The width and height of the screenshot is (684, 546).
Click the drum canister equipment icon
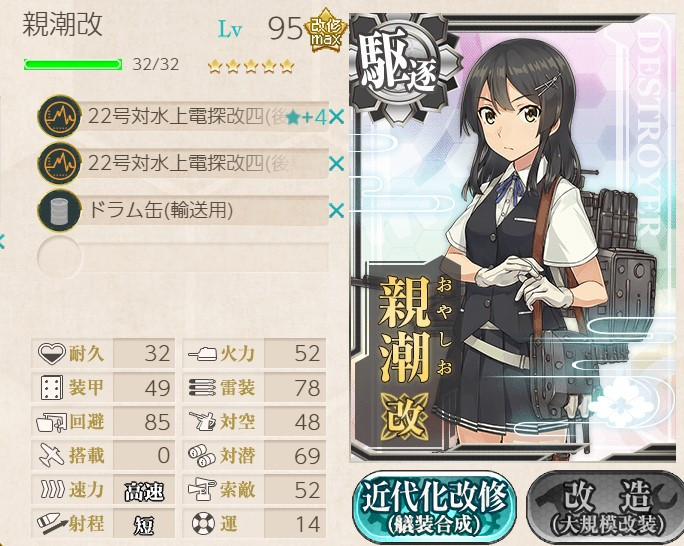[x=60, y=211]
